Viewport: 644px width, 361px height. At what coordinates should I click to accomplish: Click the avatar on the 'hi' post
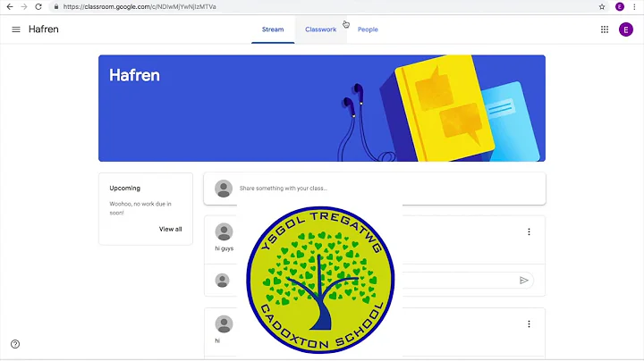point(224,324)
